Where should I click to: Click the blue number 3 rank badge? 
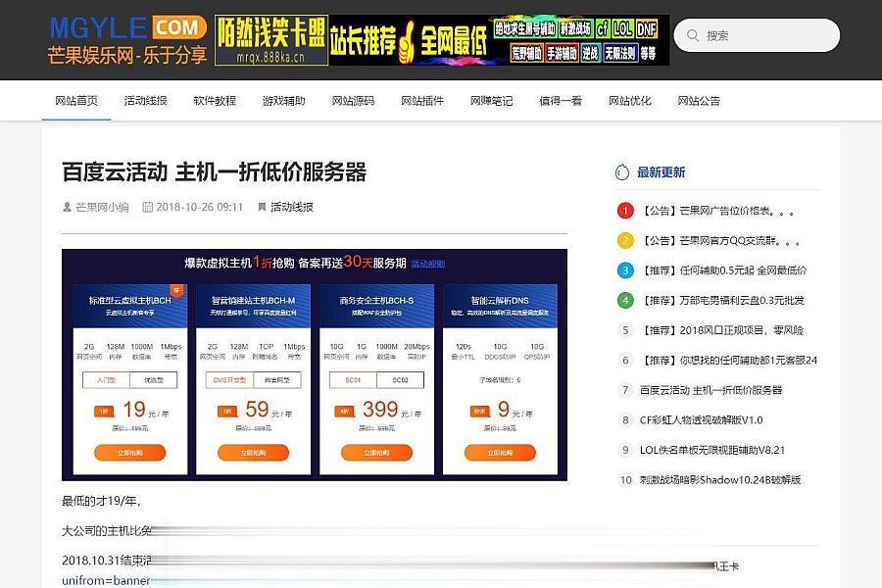pos(625,270)
